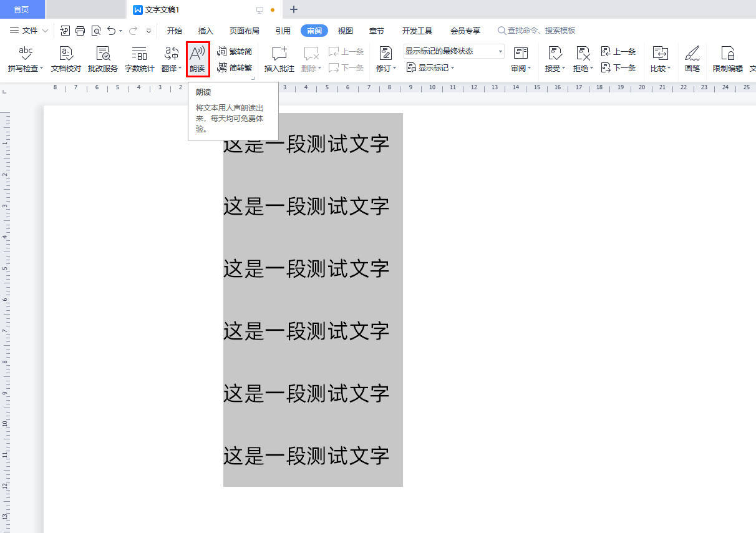
Task: Undo the last action
Action: pos(111,31)
